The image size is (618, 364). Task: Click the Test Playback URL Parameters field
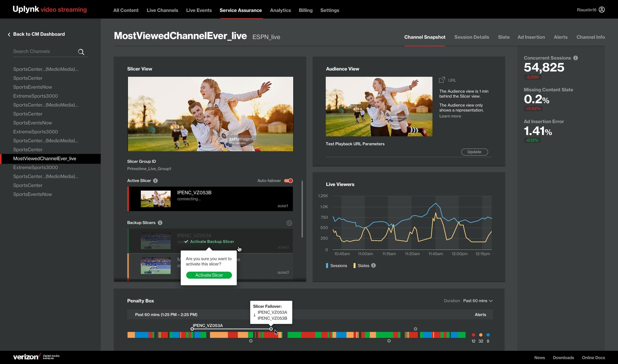pyautogui.click(x=393, y=152)
